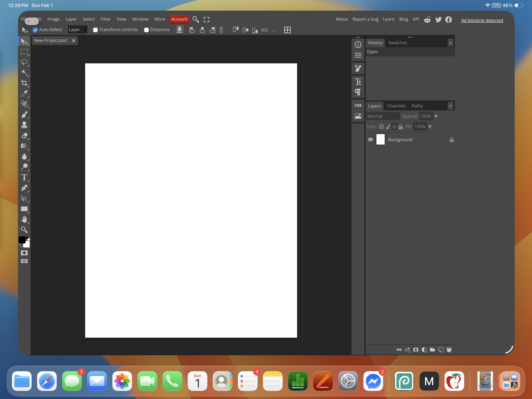This screenshot has width=532, height=399.
Task: Switch to the Swatches tab
Action: point(398,43)
